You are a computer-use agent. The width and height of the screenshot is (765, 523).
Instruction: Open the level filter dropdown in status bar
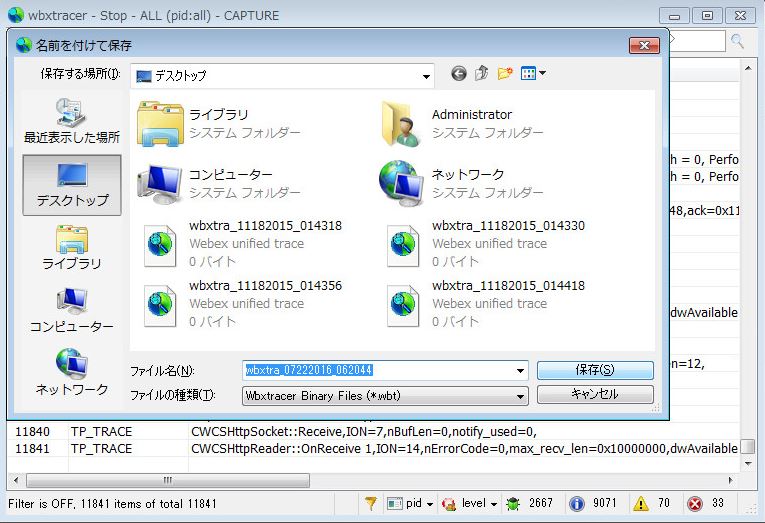(469, 503)
